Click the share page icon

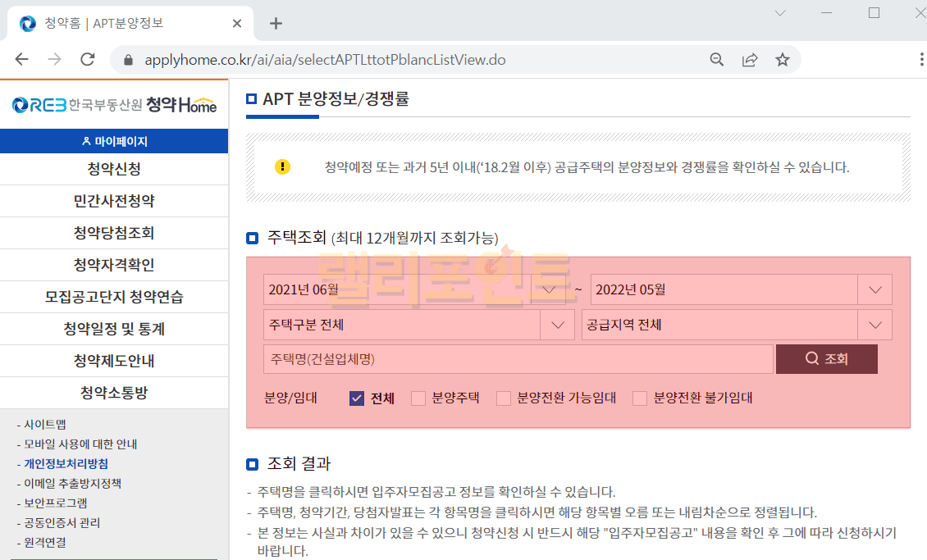tap(750, 60)
